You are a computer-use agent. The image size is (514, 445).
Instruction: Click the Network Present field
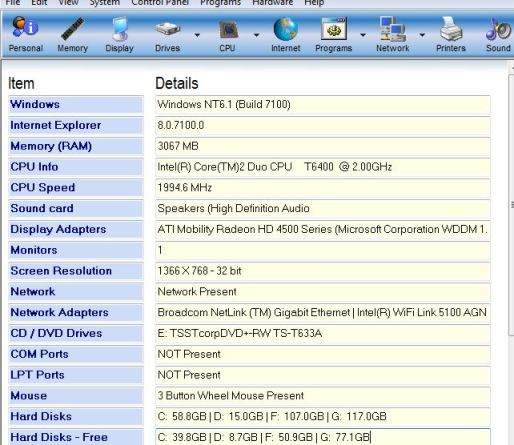[x=323, y=292]
